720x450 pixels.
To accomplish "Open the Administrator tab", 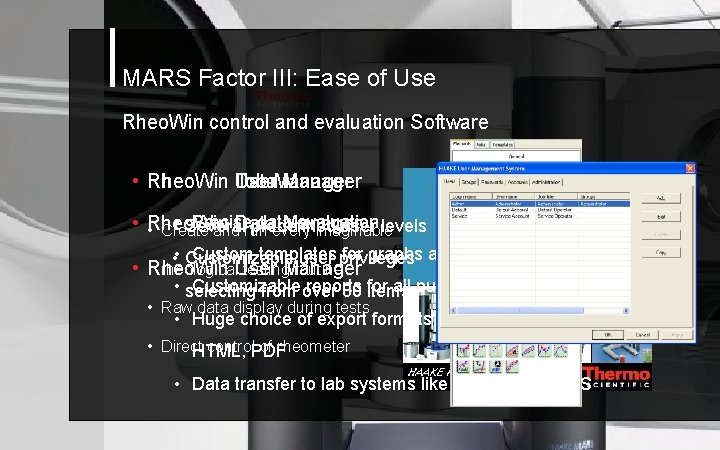I will tap(546, 182).
